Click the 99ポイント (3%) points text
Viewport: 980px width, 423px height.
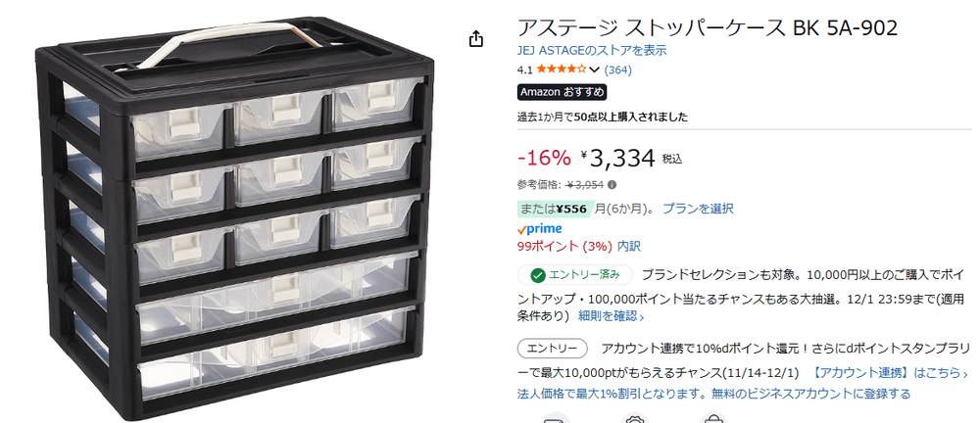click(x=564, y=246)
